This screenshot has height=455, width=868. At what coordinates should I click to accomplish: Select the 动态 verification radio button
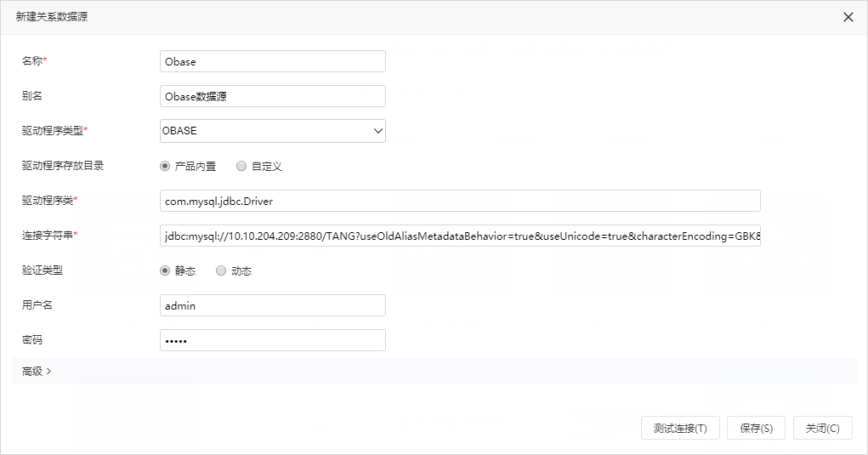221,270
